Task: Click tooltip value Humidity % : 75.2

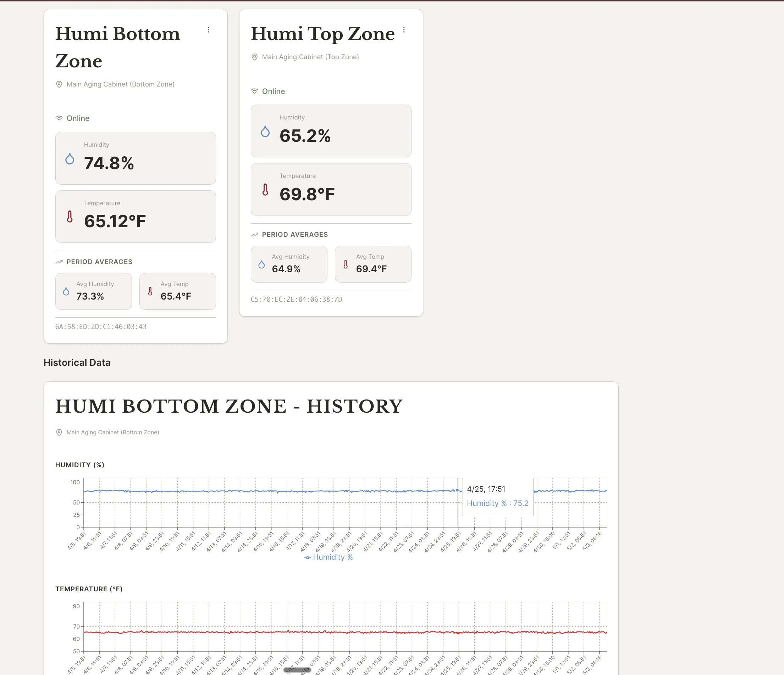Action: [498, 503]
